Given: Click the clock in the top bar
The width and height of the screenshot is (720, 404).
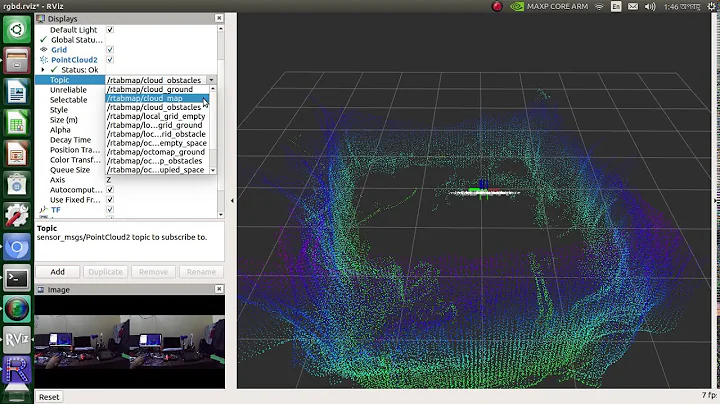Looking at the screenshot, I should (x=681, y=6).
